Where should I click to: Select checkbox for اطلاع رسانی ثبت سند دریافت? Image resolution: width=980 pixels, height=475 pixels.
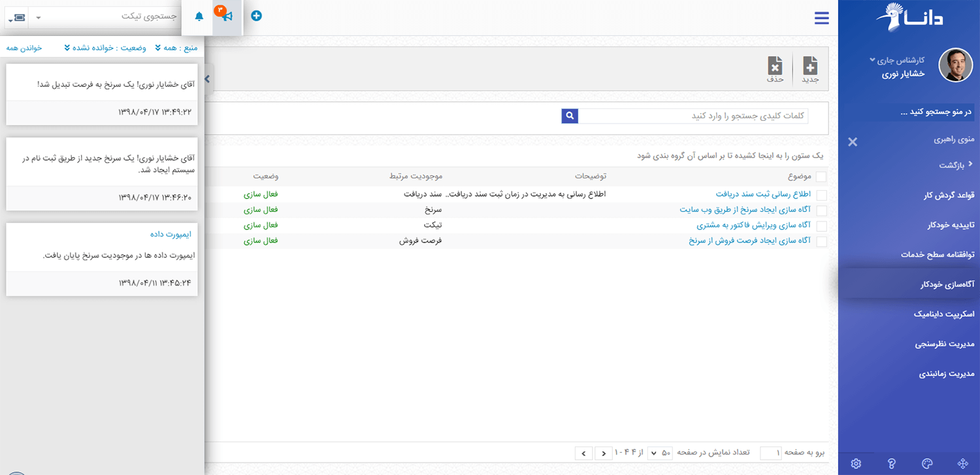821,195
